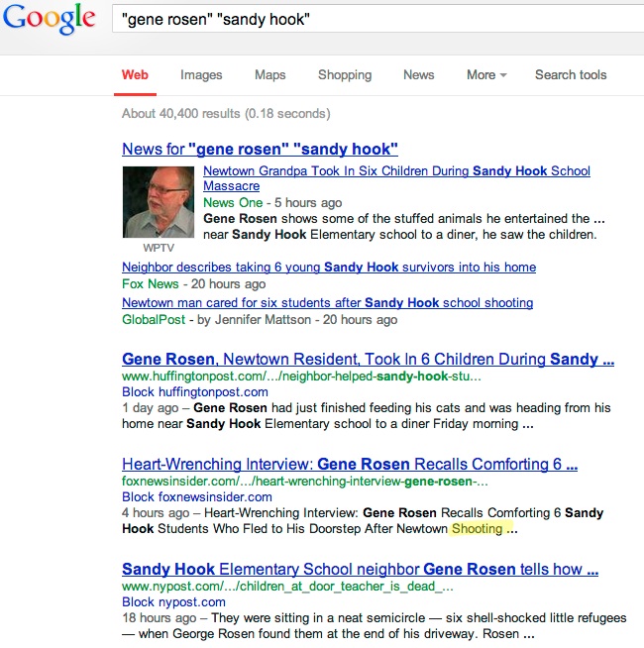The width and height of the screenshot is (644, 648).
Task: Click the Gene Rosen news thumbnail
Action: tap(159, 202)
